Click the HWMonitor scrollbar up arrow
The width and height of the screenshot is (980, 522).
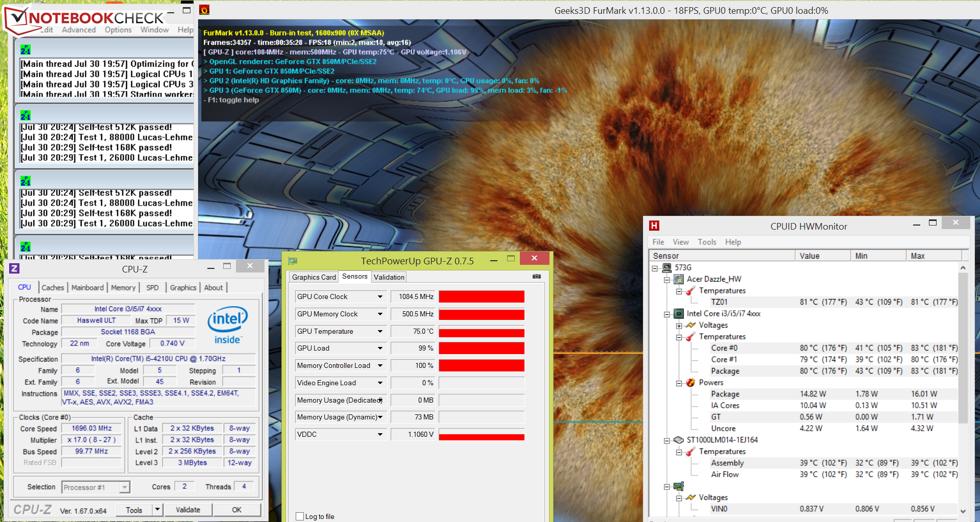tap(963, 267)
